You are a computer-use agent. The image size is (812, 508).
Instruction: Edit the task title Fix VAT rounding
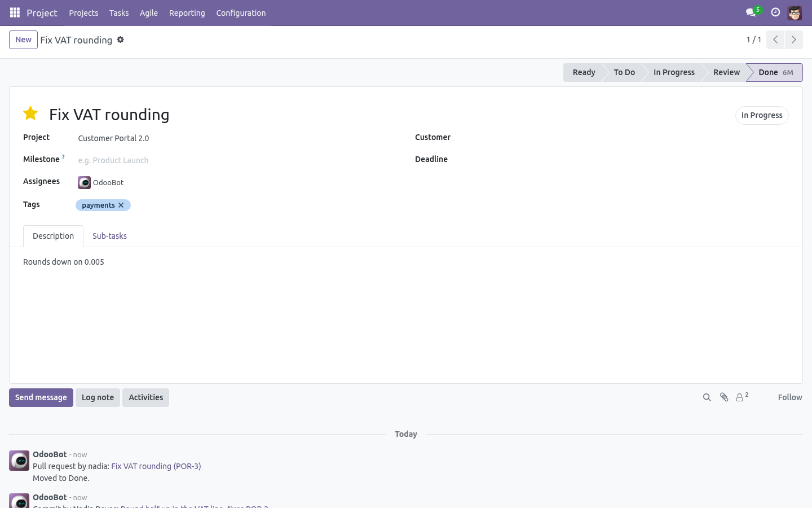click(x=109, y=115)
